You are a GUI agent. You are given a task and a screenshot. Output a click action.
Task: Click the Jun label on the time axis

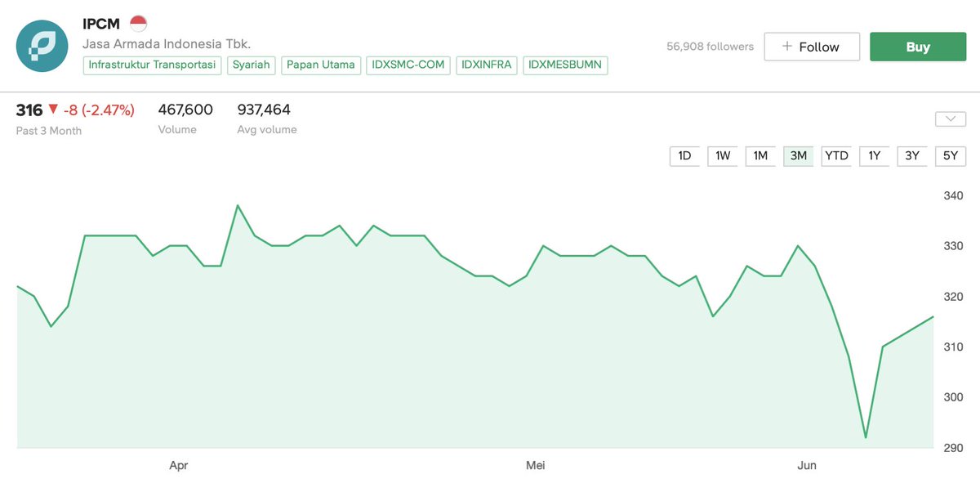pyautogui.click(x=807, y=465)
